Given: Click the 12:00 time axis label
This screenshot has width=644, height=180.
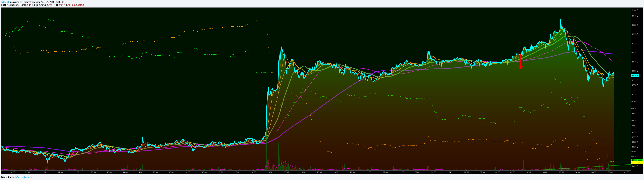Looking at the screenshot, I should (60, 172).
